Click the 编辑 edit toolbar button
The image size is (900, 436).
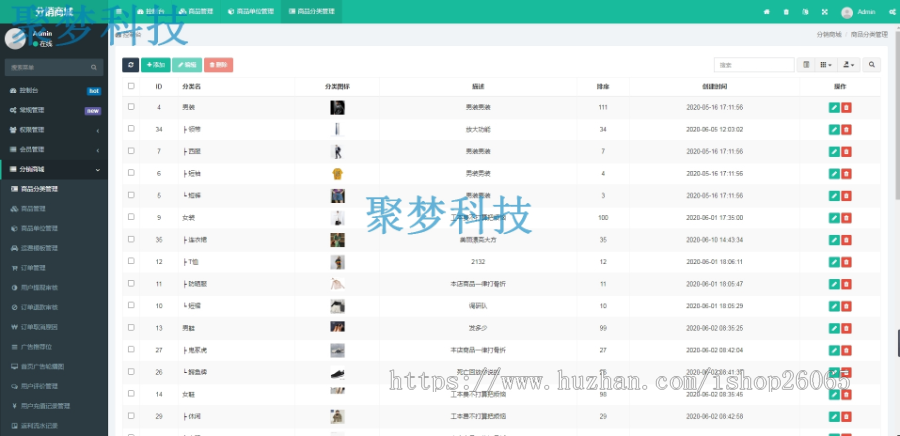[x=187, y=65]
